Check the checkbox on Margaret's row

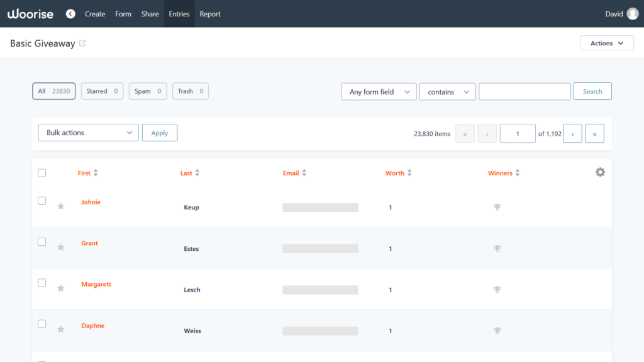pos(42,282)
